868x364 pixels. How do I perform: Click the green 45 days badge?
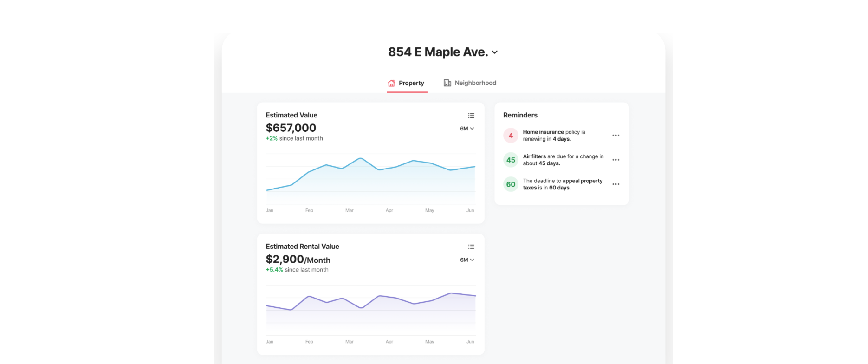pyautogui.click(x=511, y=160)
